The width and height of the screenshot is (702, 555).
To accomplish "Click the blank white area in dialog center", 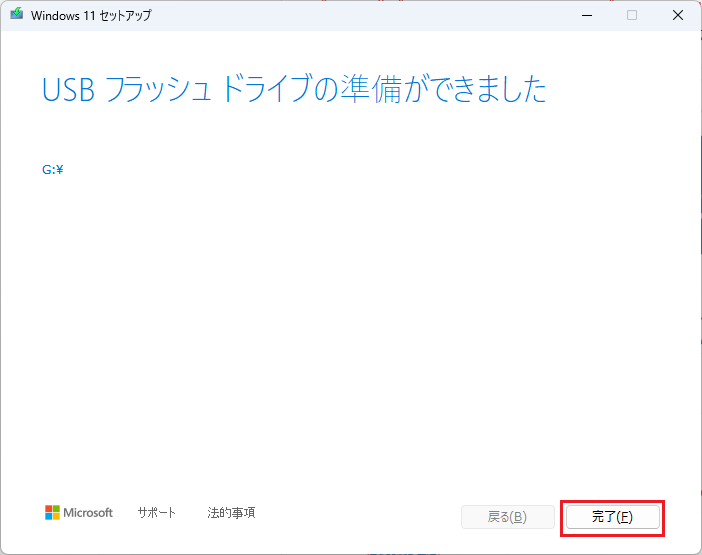I will (350, 320).
